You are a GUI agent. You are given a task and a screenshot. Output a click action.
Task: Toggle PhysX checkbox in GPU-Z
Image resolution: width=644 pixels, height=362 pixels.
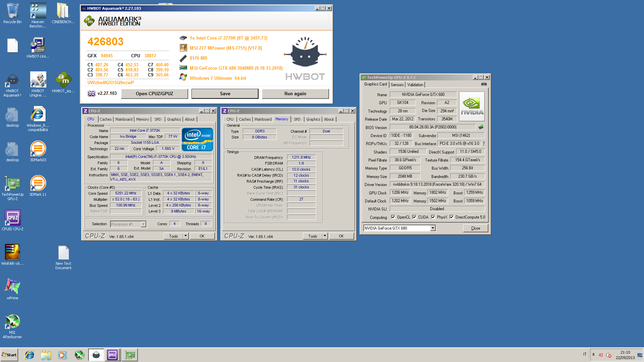[433, 217]
